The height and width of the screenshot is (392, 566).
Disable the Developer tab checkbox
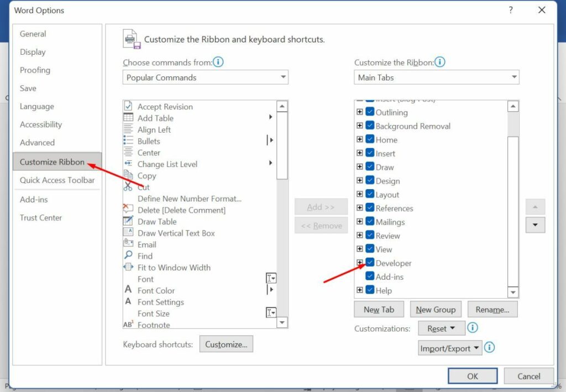pos(369,263)
